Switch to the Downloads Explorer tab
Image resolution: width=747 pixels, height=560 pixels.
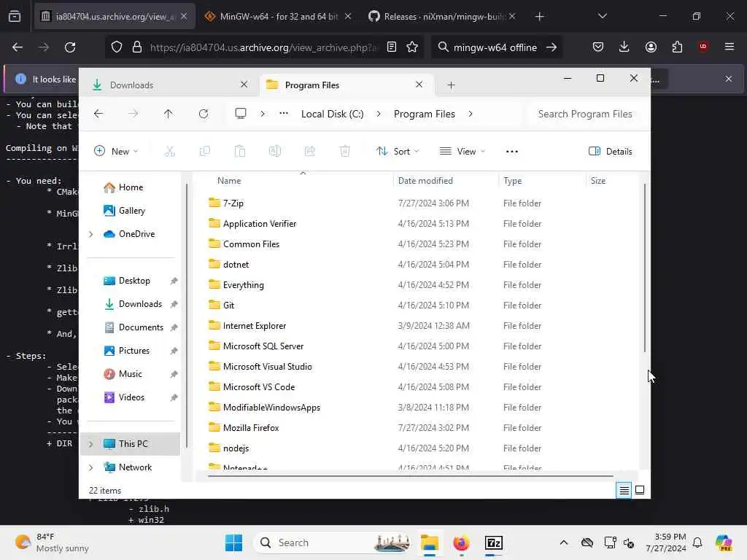[169, 85]
